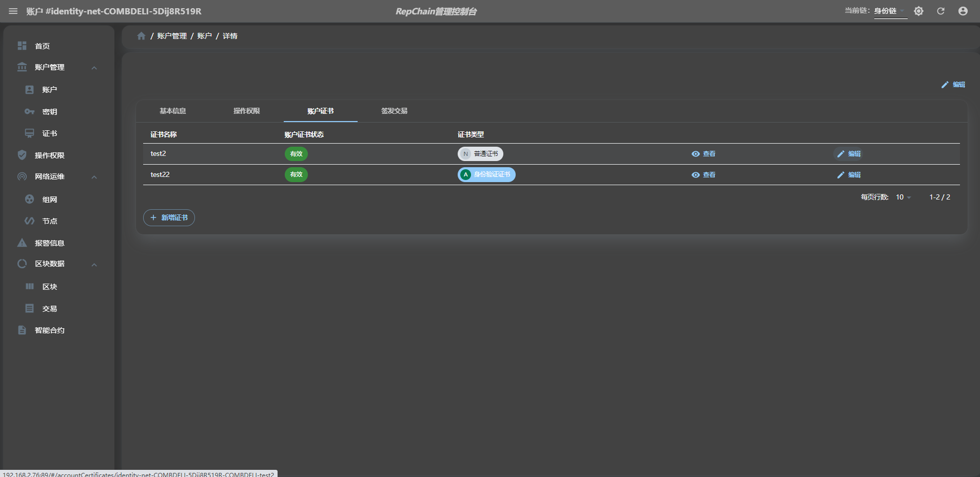The image size is (980, 477).
Task: Open the hamburger menu icon
Action: [x=13, y=11]
